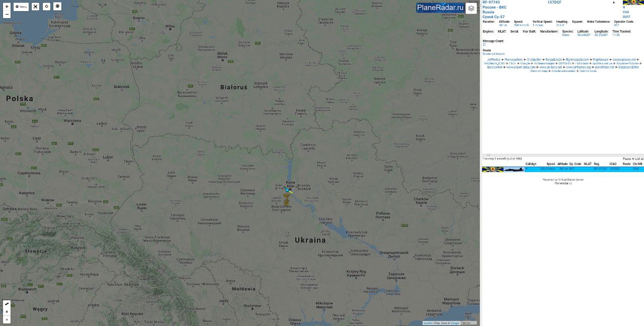This screenshot has width=644, height=326.
Task: Click Pause in aircraft list header
Action: point(627,159)
